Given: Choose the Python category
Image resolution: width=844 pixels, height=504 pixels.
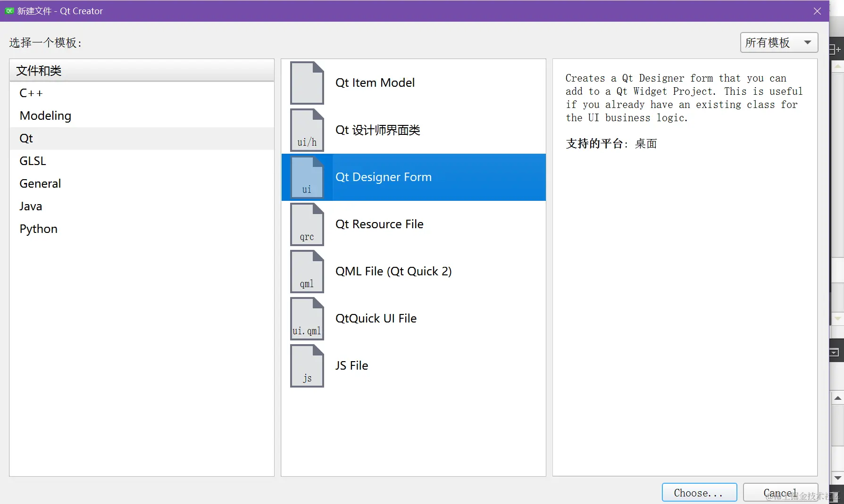Looking at the screenshot, I should coord(142,229).
